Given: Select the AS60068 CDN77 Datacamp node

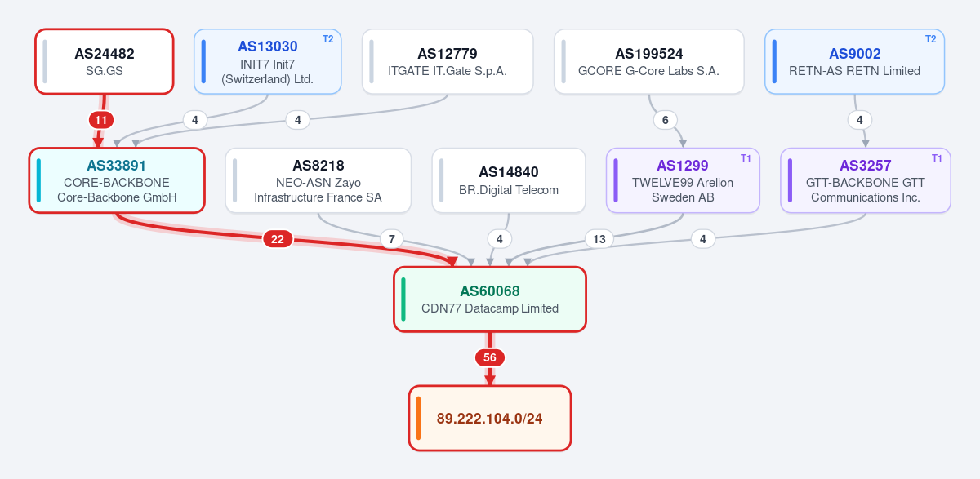Looking at the screenshot, I should tap(490, 299).
